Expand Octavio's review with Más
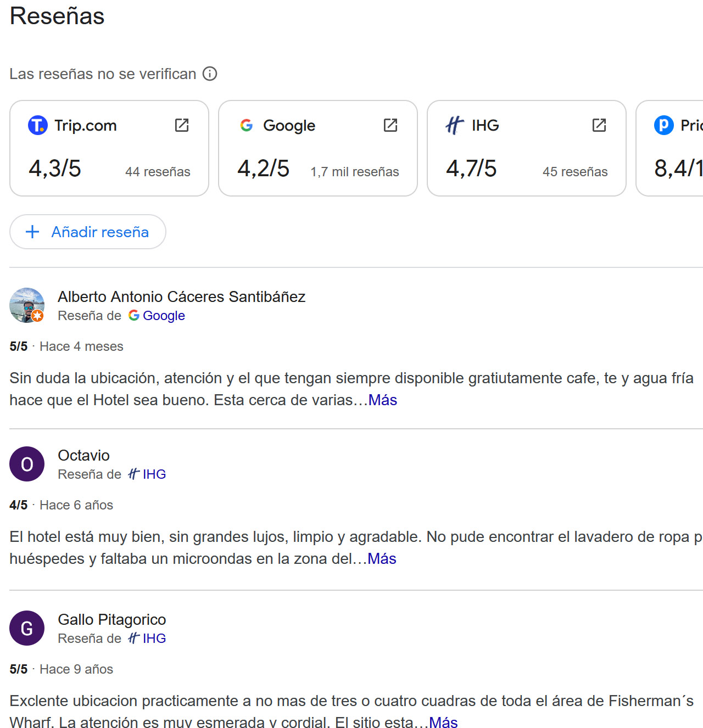The width and height of the screenshot is (703, 728). coord(382,559)
